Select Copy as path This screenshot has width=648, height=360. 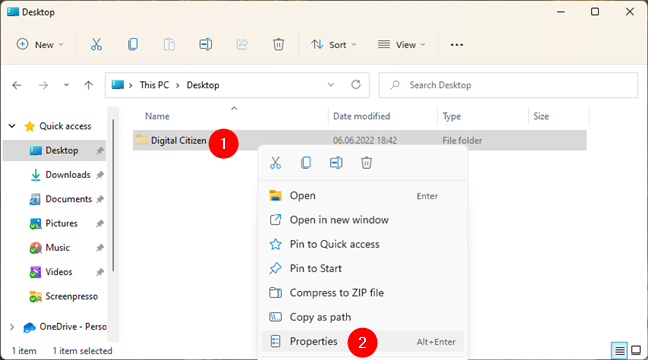362,317
